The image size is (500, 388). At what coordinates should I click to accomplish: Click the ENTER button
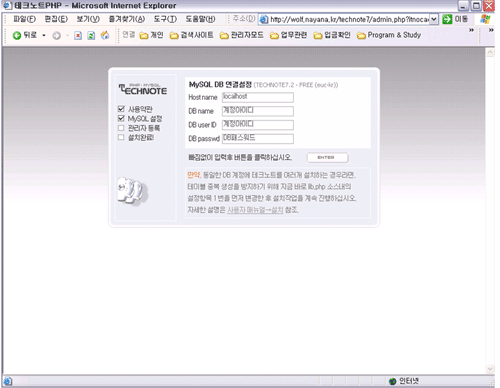coord(327,157)
